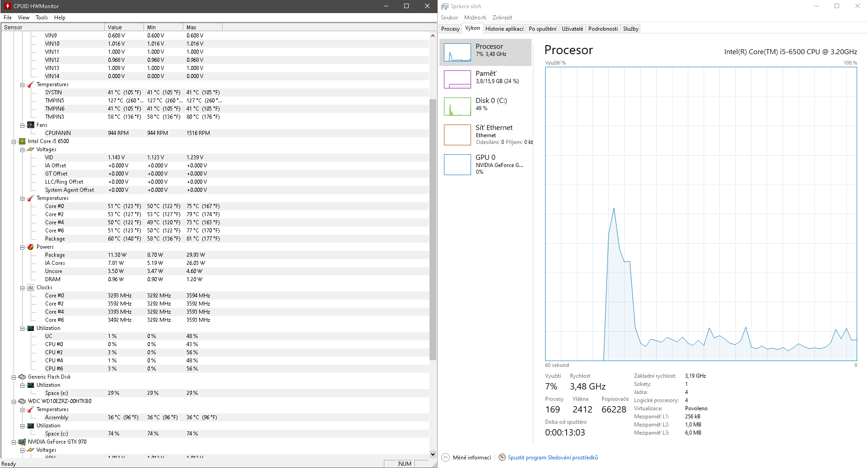Image resolution: width=868 pixels, height=468 pixels.
Task: Click the Intel Core i5 6500 chip icon
Action: click(22, 141)
